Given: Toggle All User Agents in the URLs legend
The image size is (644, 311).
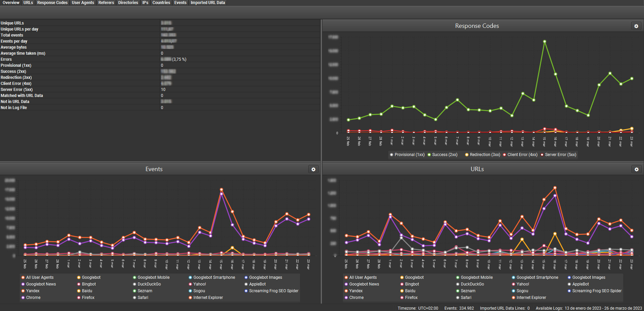Looking at the screenshot, I should pyautogui.click(x=363, y=277).
